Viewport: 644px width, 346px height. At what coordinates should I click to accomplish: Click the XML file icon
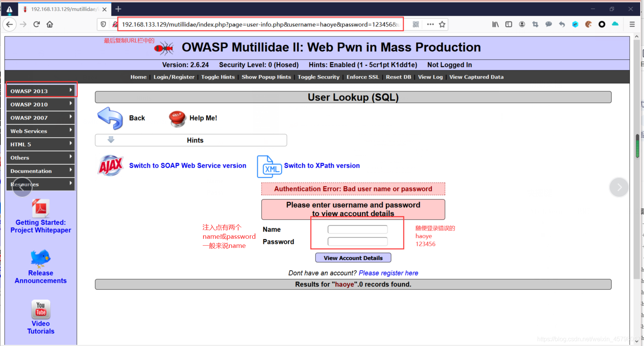269,167
